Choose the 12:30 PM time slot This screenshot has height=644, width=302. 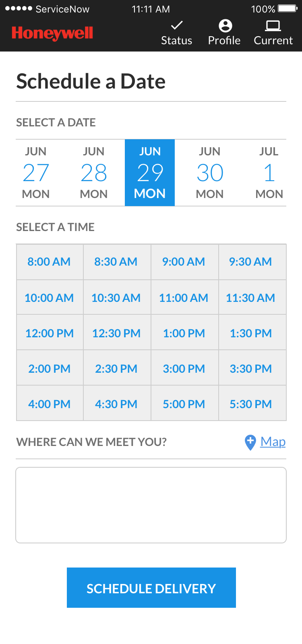[x=116, y=333]
